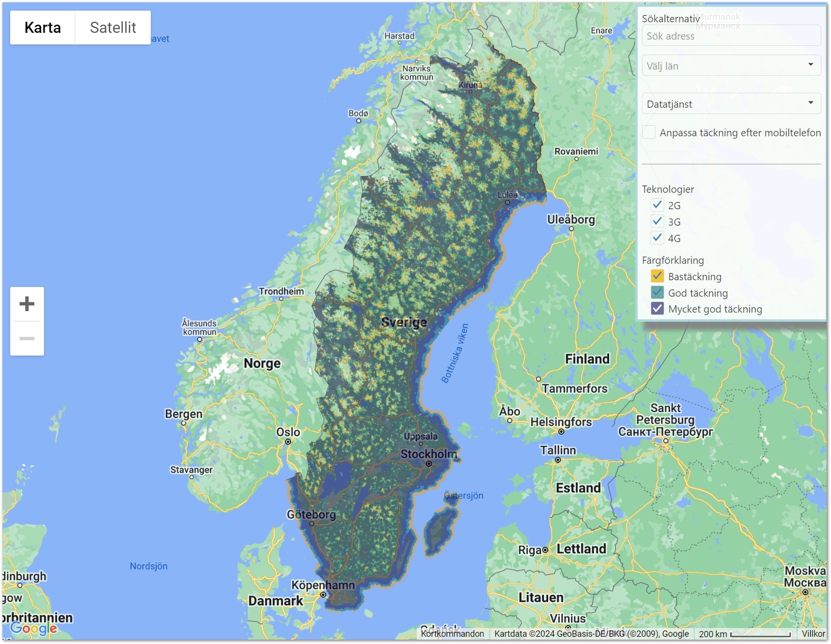Switch to the Karta map view

click(43, 28)
